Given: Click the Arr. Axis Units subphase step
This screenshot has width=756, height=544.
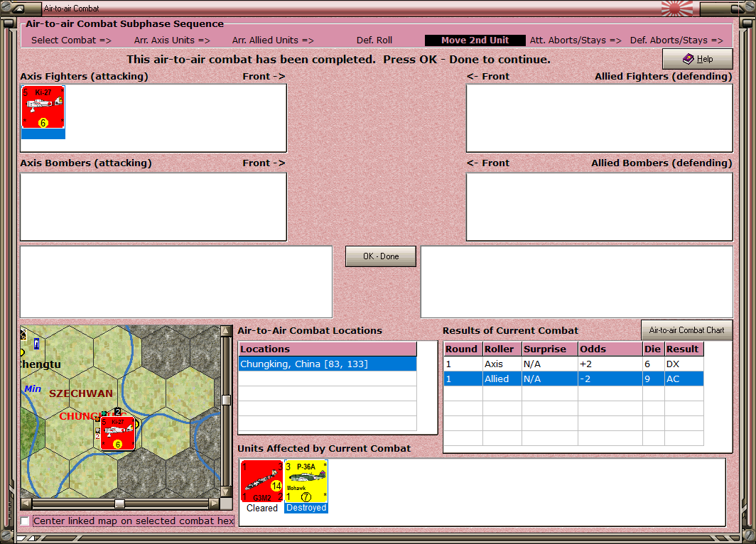Looking at the screenshot, I should 172,40.
